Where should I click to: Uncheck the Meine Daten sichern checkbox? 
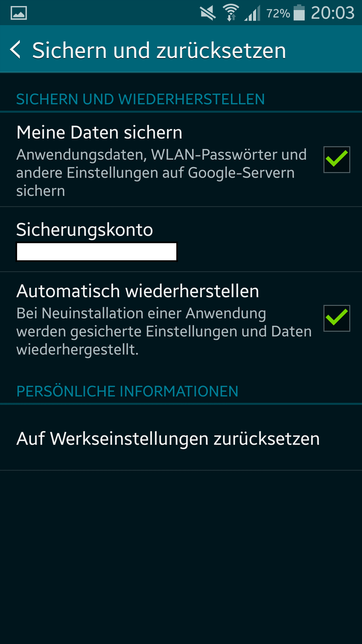[337, 160]
